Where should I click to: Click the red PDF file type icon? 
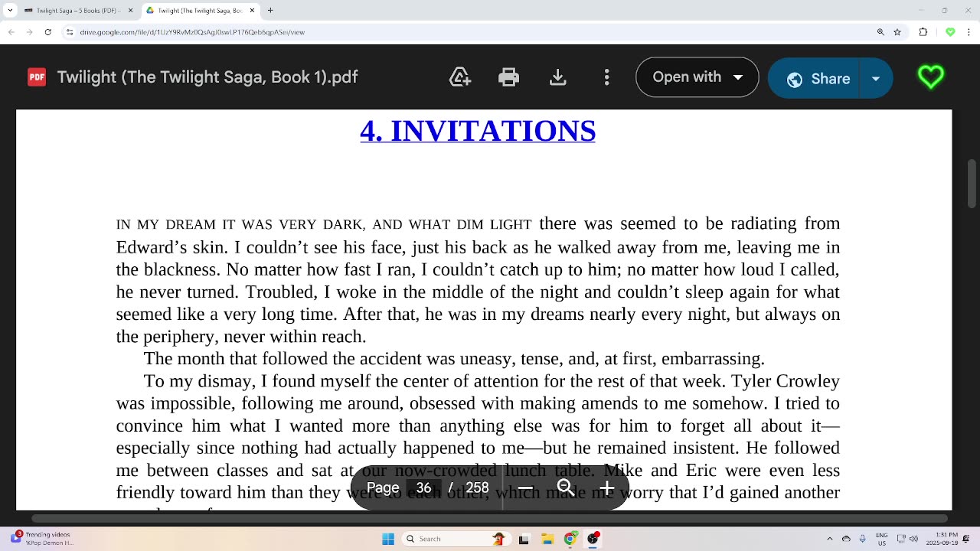[x=36, y=77]
